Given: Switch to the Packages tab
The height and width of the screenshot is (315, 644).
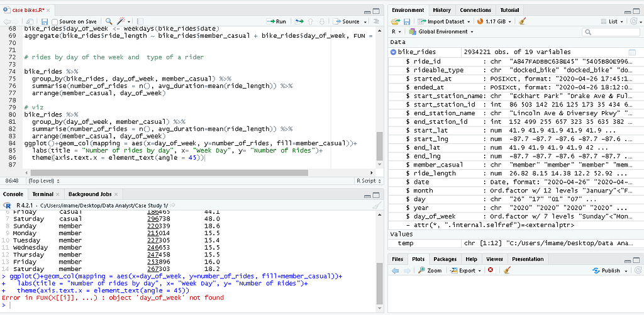Looking at the screenshot, I should pyautogui.click(x=445, y=259).
